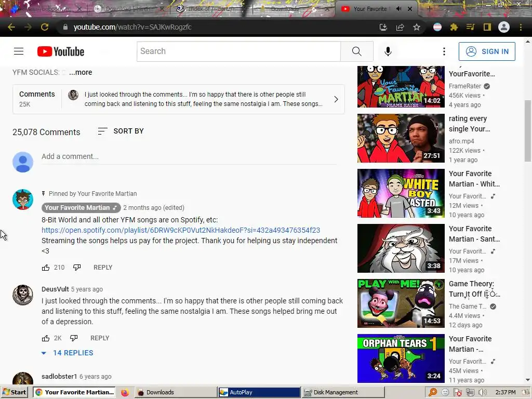Viewport: 532px width, 399px height.
Task: Like the pinned Your Favorite Martian comment
Action: point(46,268)
